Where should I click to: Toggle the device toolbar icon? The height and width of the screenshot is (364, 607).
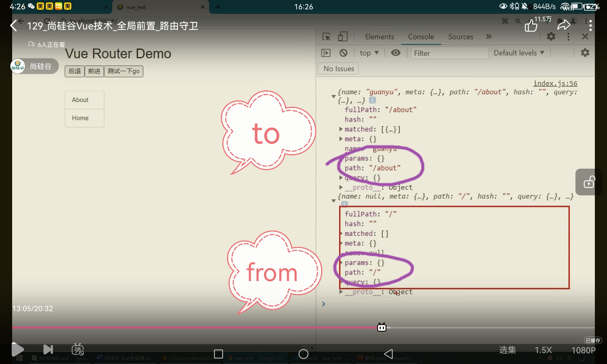343,37
